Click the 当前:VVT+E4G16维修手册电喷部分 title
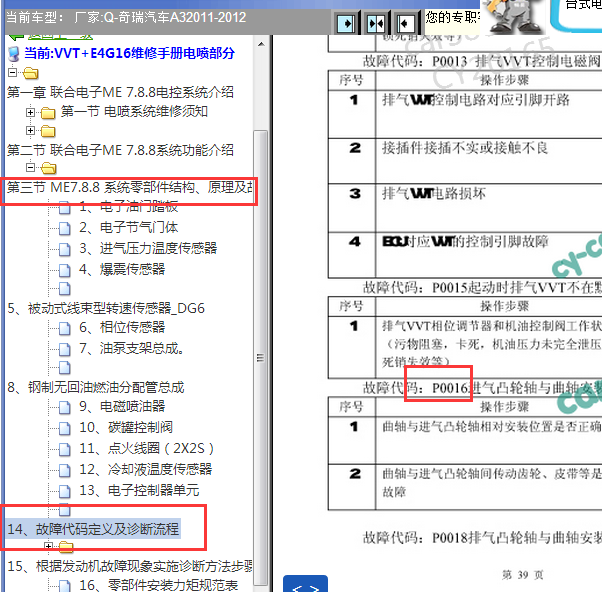Viewport: 602px width, 592px height. point(129,53)
